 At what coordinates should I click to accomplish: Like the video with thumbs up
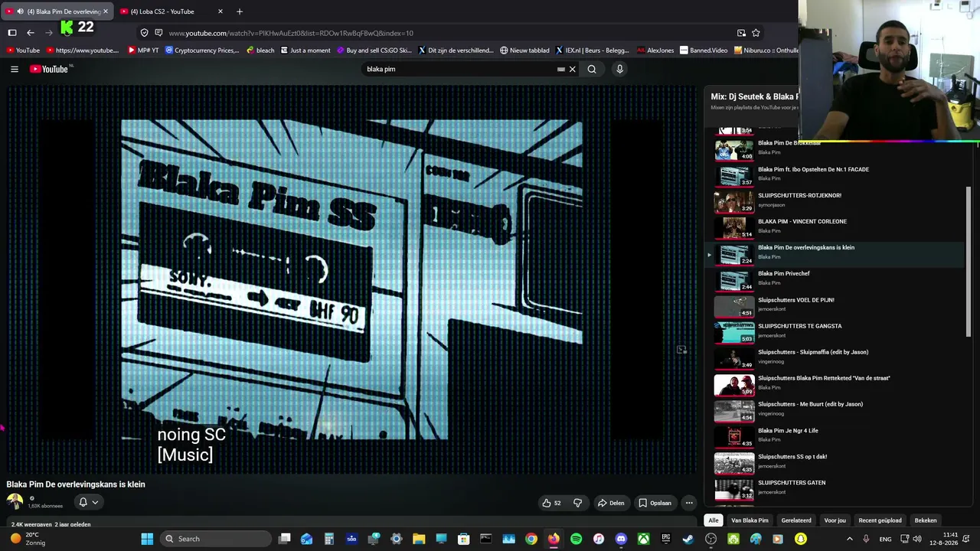point(551,503)
